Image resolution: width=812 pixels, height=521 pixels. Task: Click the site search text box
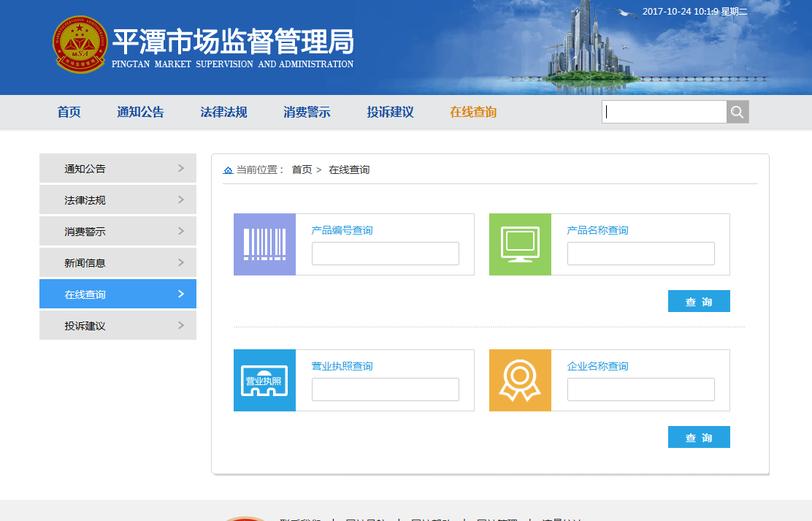(x=664, y=112)
